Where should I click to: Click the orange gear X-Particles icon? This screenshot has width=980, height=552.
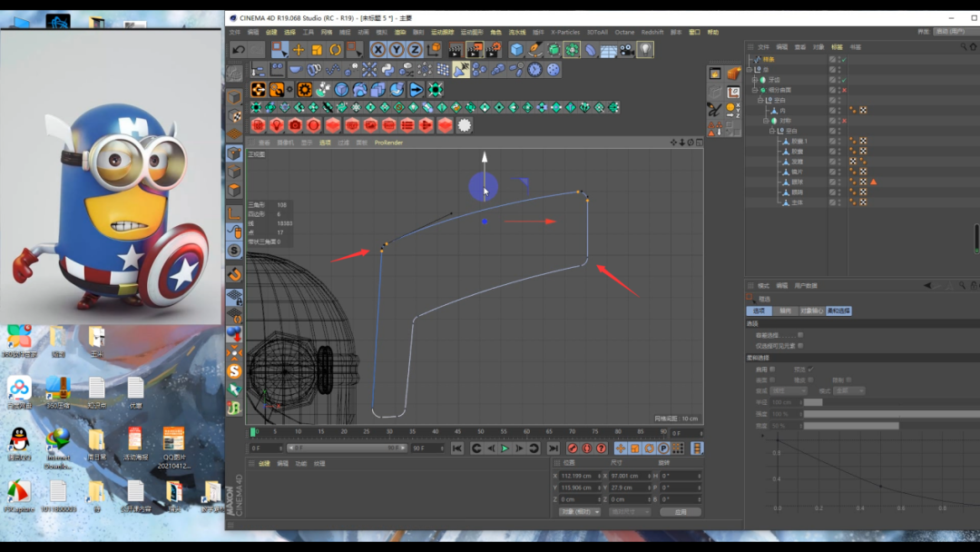tap(304, 89)
